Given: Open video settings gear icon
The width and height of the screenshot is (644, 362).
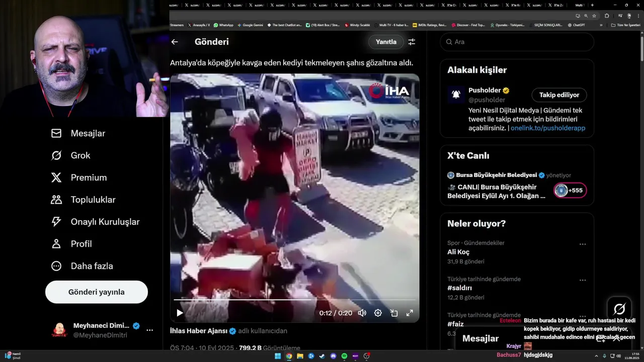Looking at the screenshot, I should coord(378,313).
